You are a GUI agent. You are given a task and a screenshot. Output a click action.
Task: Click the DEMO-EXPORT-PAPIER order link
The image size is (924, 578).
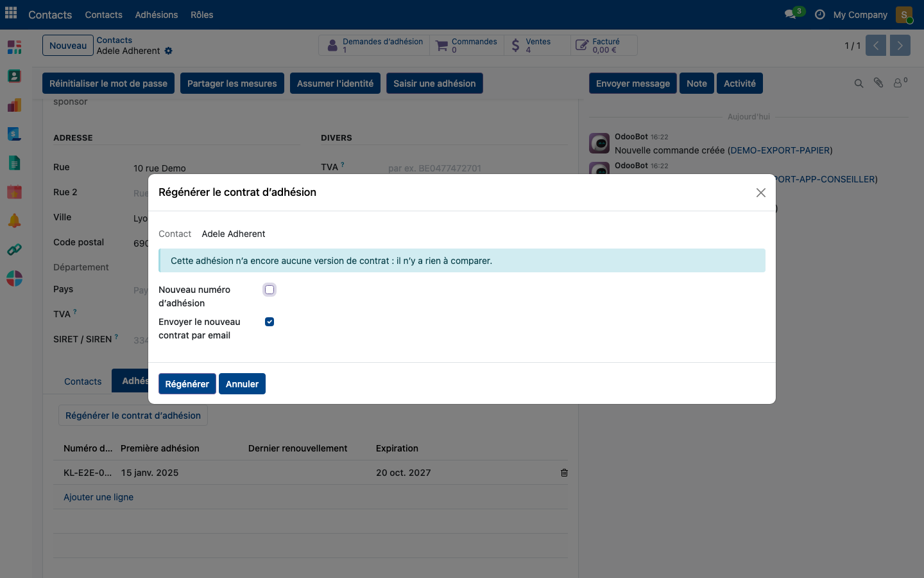(780, 150)
